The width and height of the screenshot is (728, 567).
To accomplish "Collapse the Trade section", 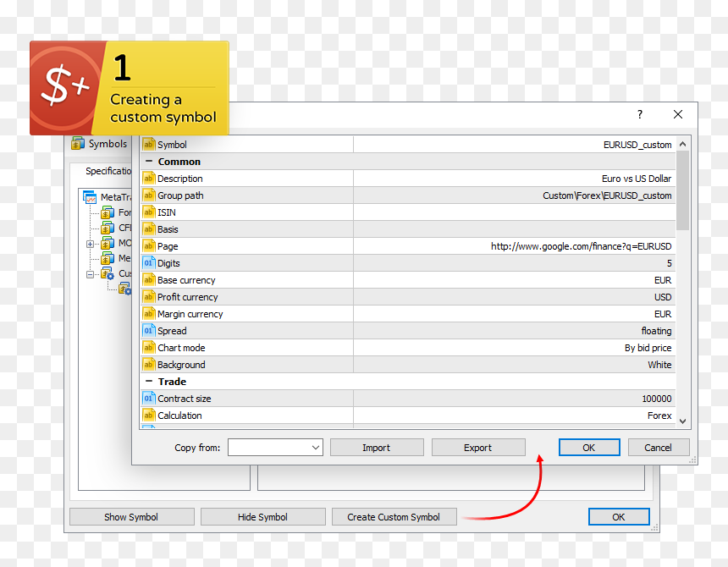I will [x=149, y=381].
